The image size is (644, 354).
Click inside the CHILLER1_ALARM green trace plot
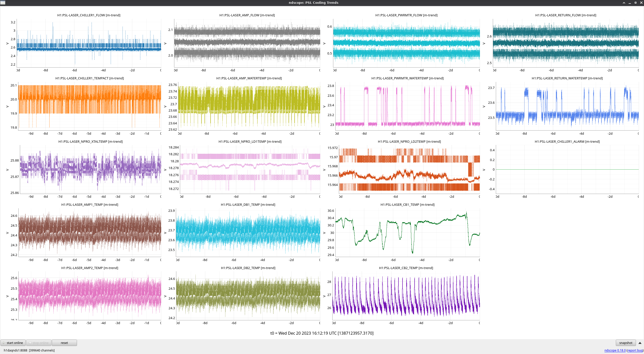point(567,169)
